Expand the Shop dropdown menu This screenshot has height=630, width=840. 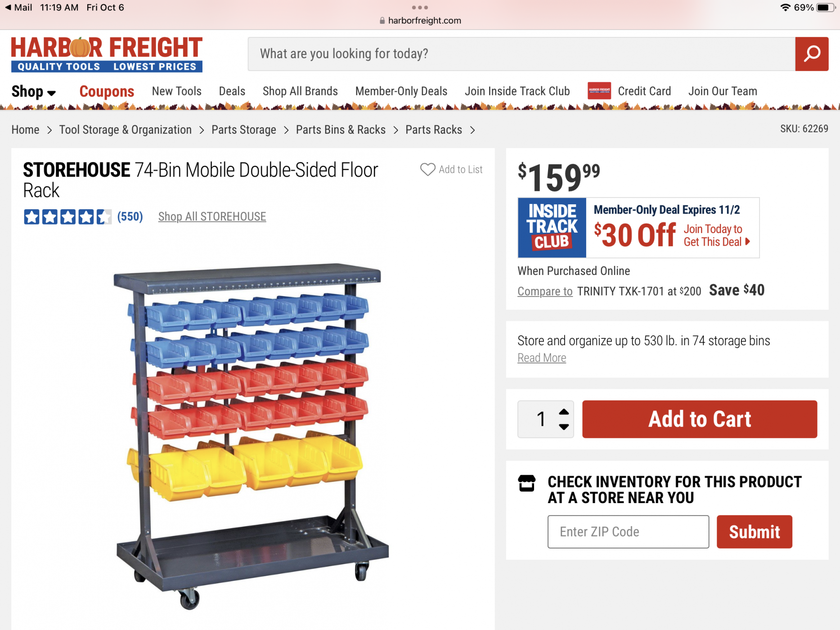point(34,91)
